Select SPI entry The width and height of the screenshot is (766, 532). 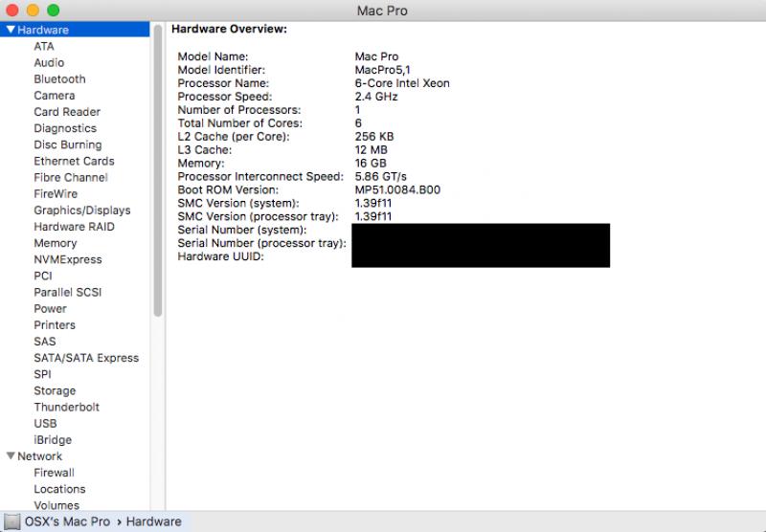(x=42, y=374)
